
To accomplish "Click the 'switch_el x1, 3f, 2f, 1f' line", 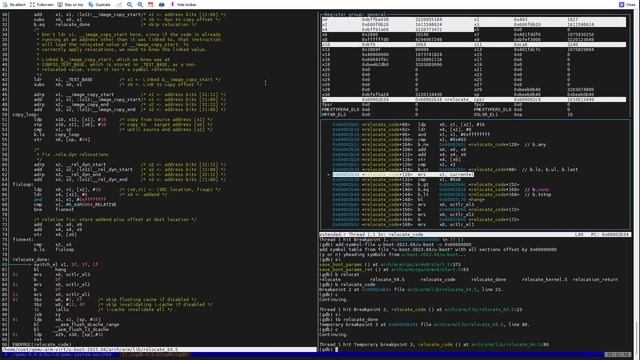I will (x=66, y=264).
